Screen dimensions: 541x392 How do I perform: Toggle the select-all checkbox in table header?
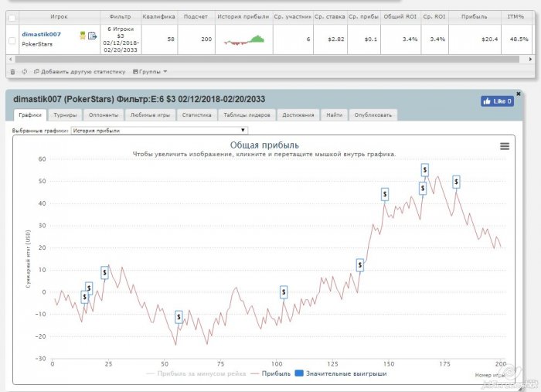[12, 15]
